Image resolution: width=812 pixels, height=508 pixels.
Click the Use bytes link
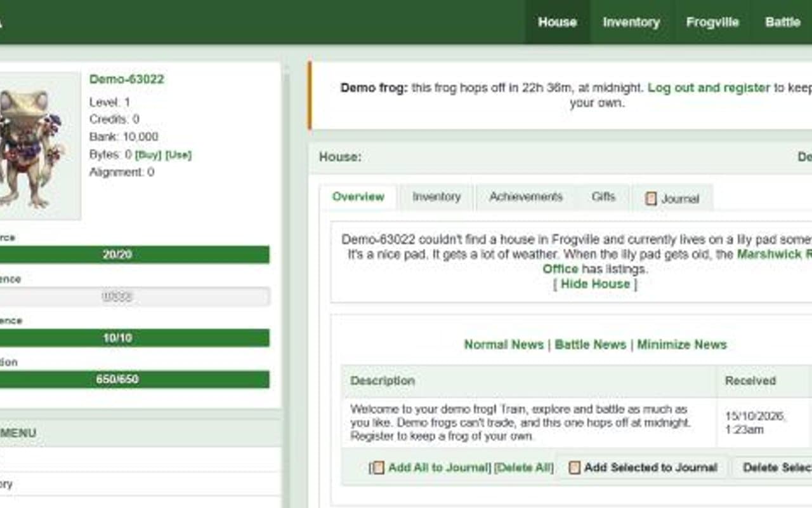[x=178, y=155]
